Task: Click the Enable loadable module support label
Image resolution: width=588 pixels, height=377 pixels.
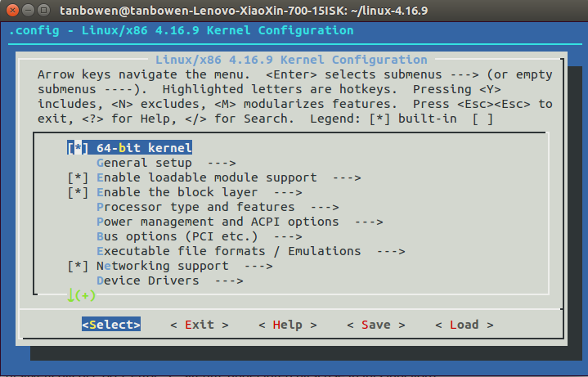Action: [207, 177]
